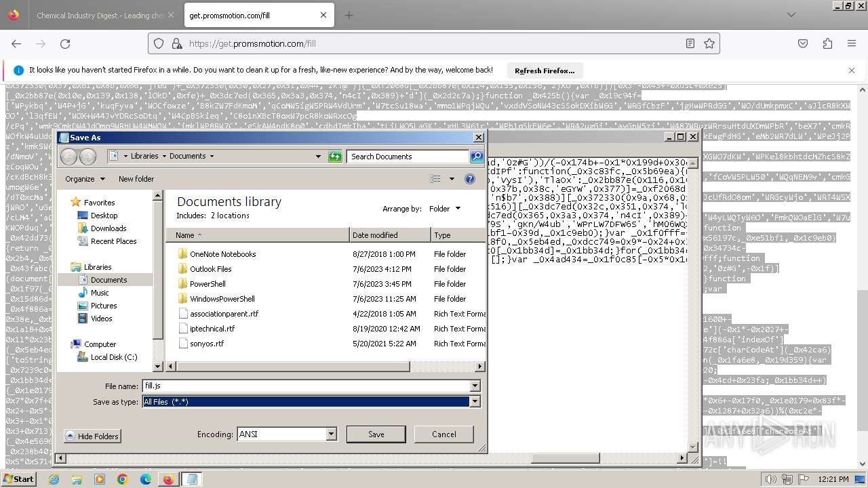
Task: Click the tracking protection shield icon
Action: coord(159,43)
